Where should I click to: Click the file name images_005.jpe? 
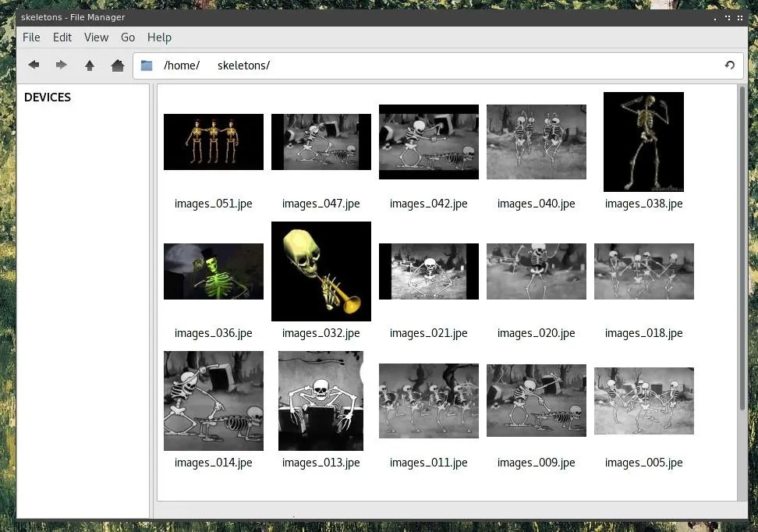point(644,463)
